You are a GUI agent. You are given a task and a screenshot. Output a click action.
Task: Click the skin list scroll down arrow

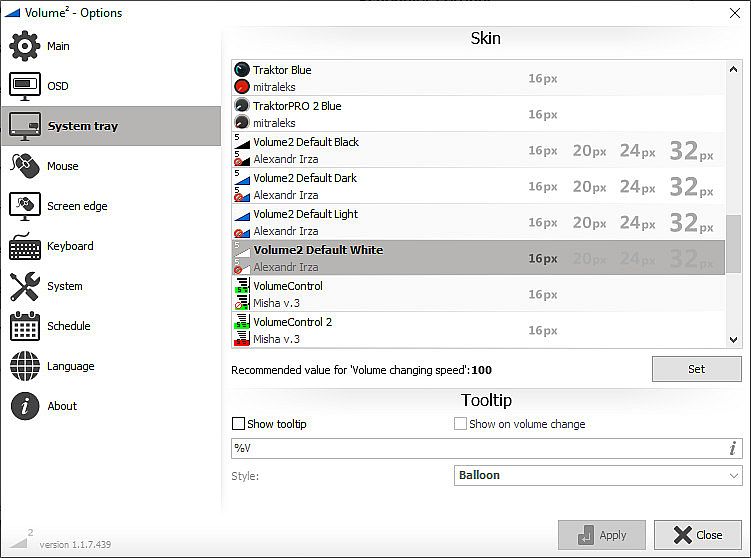[733, 340]
